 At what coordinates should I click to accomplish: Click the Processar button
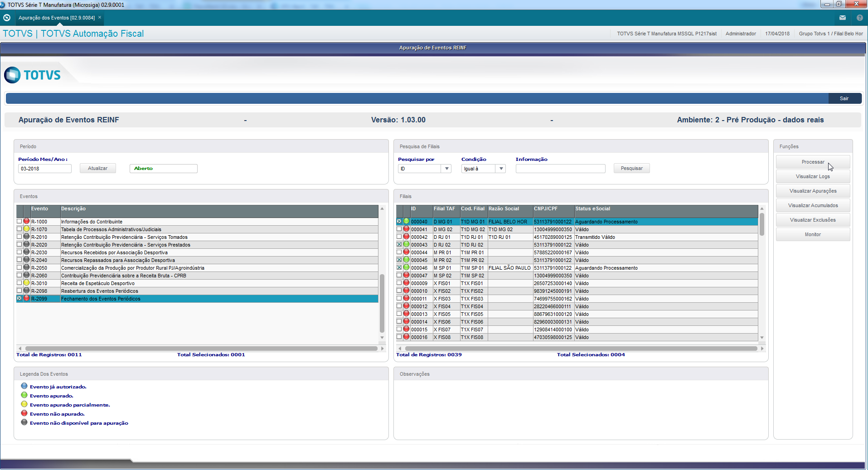[x=813, y=162]
